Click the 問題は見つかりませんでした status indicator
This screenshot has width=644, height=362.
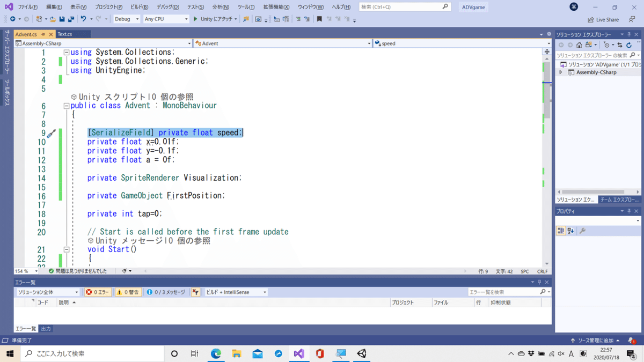pos(77,271)
